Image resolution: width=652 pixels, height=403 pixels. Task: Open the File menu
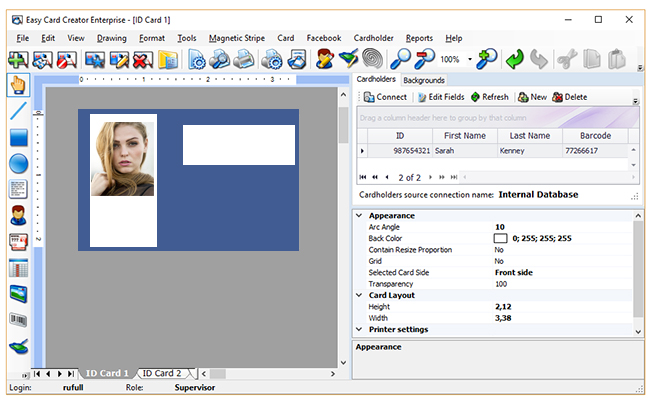[22, 38]
